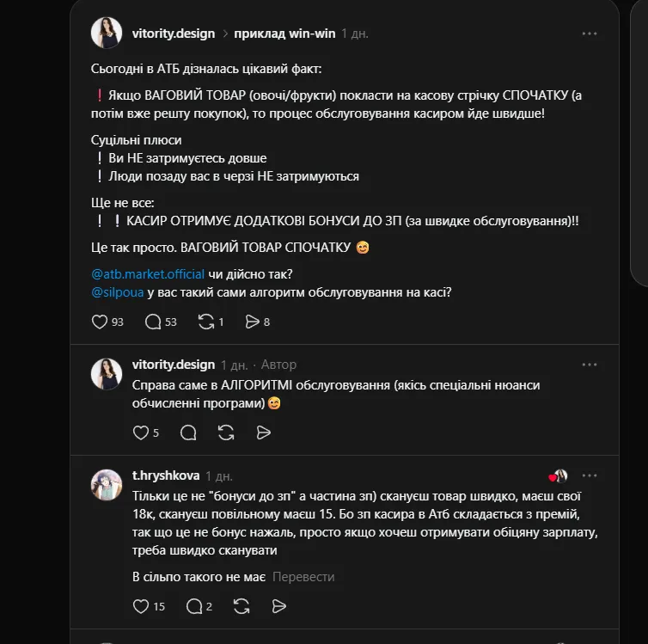
Task: Reply to the author's АЛГОРИТМІ comment
Action: [188, 432]
